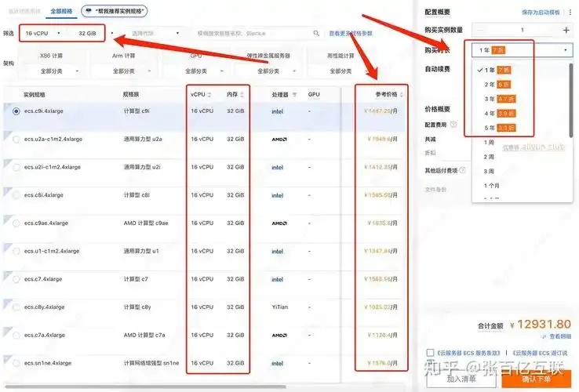Collapse the 购买时长 dropdown showing 1 年

pos(523,50)
